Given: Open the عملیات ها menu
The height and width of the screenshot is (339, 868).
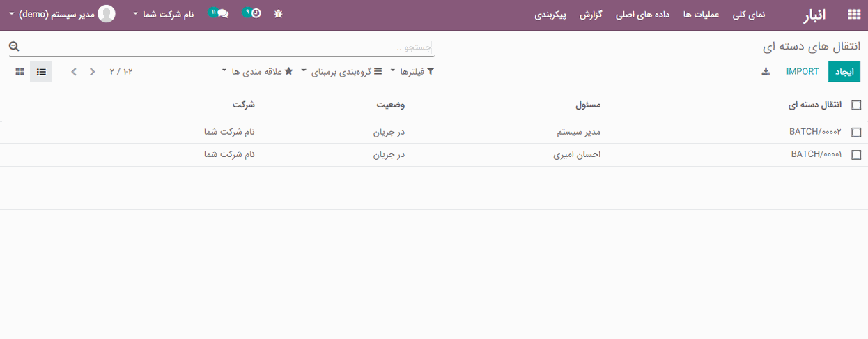Looking at the screenshot, I should (700, 15).
